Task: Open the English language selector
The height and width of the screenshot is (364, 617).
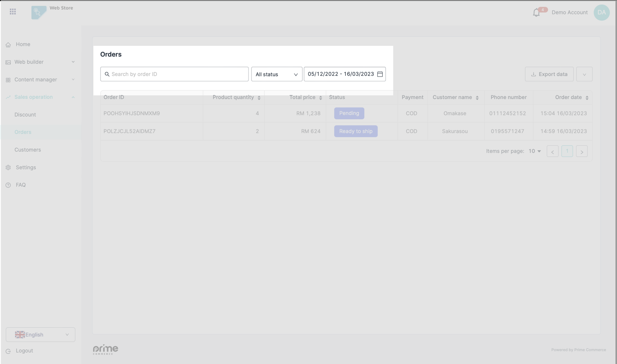Action: tap(41, 334)
